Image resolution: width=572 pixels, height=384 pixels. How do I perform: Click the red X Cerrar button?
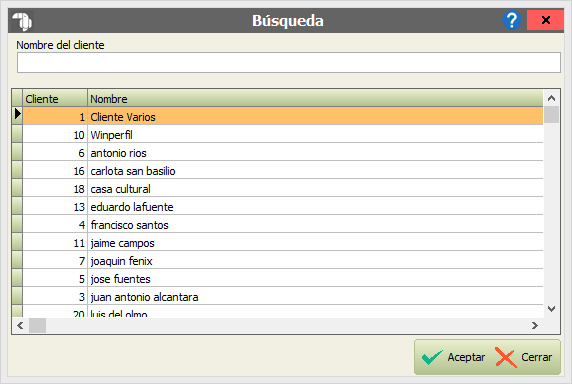(x=524, y=357)
